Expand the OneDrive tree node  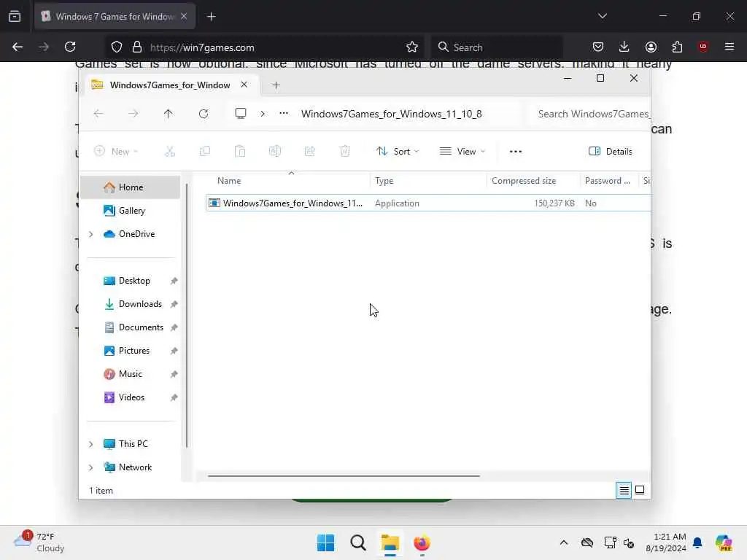pos(91,234)
